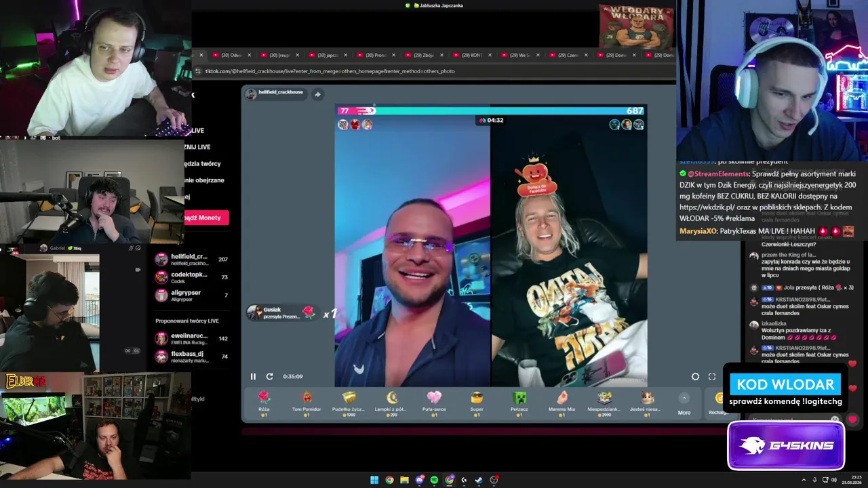This screenshot has width=868, height=488.
Task: Click the right team score showing 687
Action: pyautogui.click(x=635, y=110)
